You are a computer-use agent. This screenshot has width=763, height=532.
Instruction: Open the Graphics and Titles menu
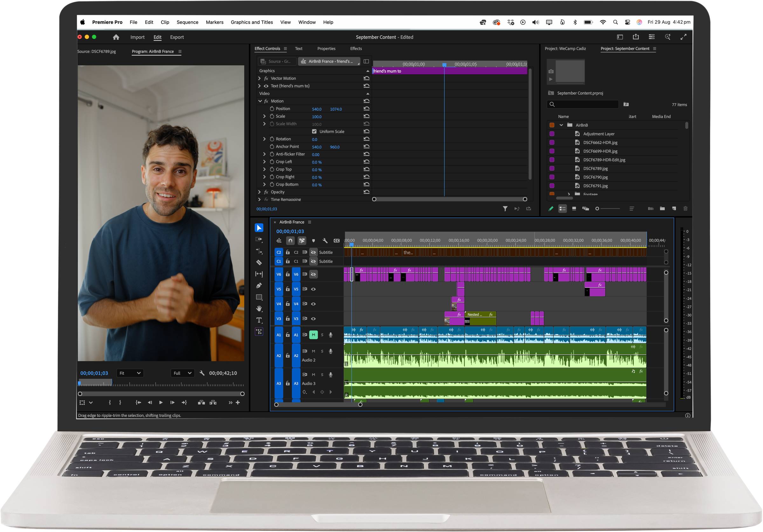[251, 22]
